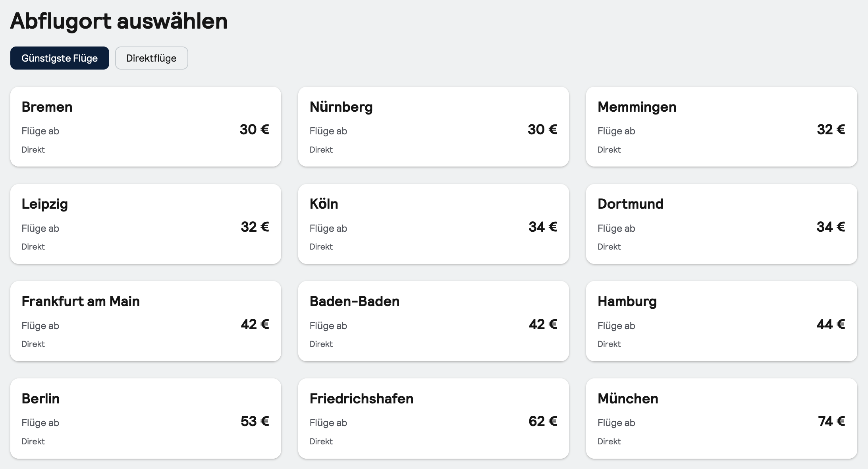Click the Abflugort auswählen heading
Image resolution: width=868 pixels, height=469 pixels.
coord(119,21)
